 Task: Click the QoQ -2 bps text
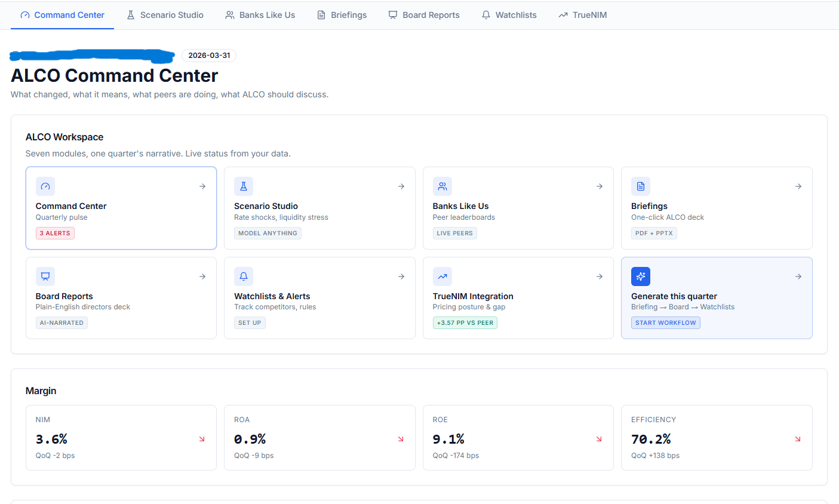tap(55, 456)
